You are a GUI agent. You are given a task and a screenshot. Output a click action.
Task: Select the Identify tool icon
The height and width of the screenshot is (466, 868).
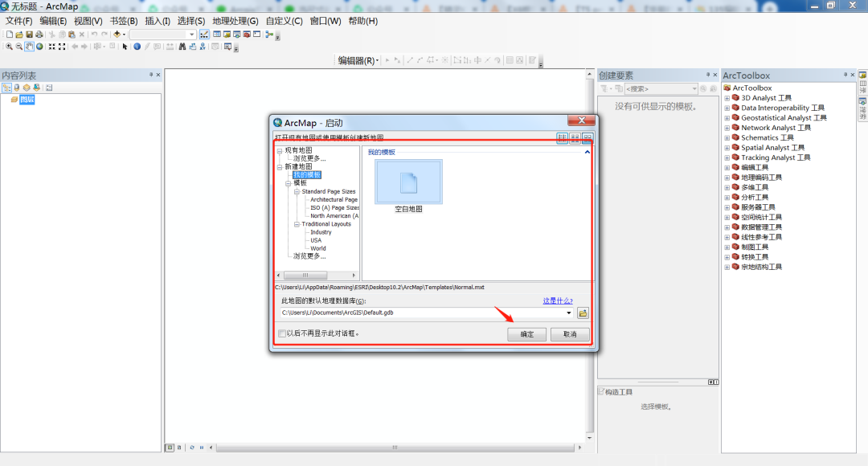(x=137, y=47)
